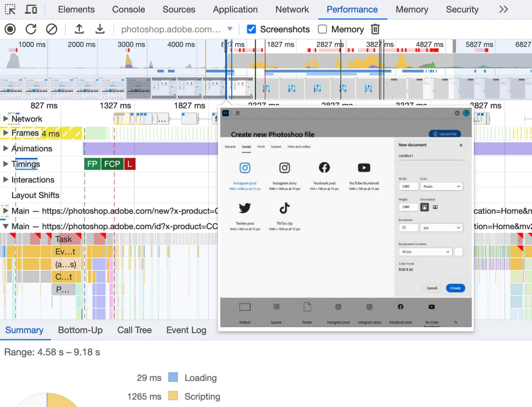Expand the Network track
This screenshot has height=407, width=532.
pyautogui.click(x=5, y=118)
